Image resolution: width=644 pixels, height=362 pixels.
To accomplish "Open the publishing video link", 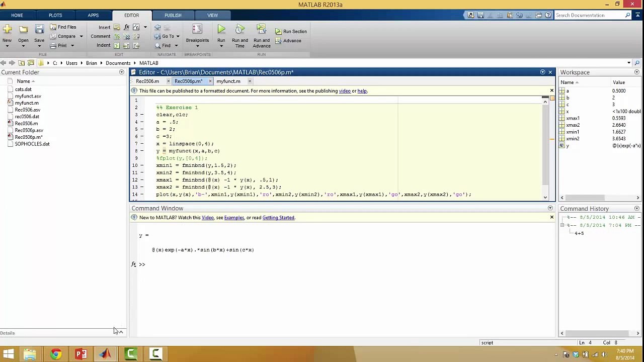I will coord(345,91).
